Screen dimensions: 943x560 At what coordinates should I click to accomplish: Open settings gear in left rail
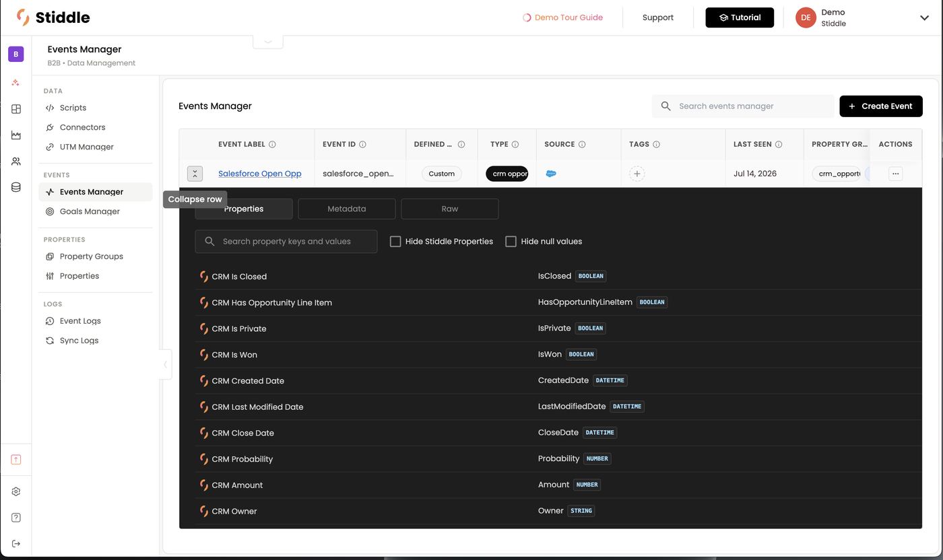pos(16,491)
